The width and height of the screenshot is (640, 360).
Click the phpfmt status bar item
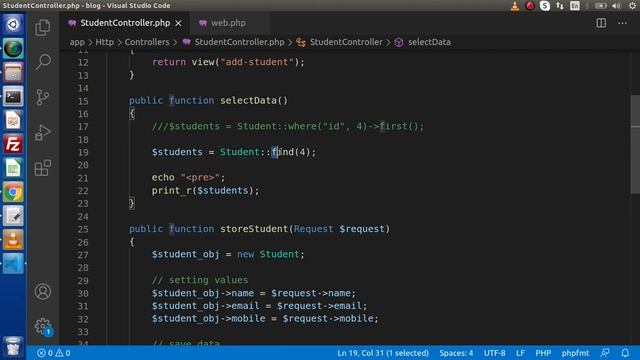click(575, 353)
